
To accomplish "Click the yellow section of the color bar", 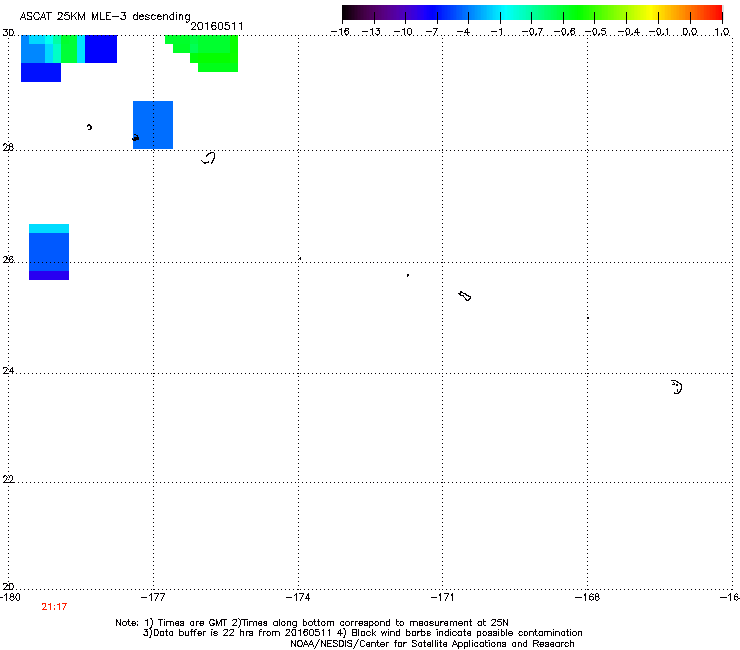I will tap(652, 13).
